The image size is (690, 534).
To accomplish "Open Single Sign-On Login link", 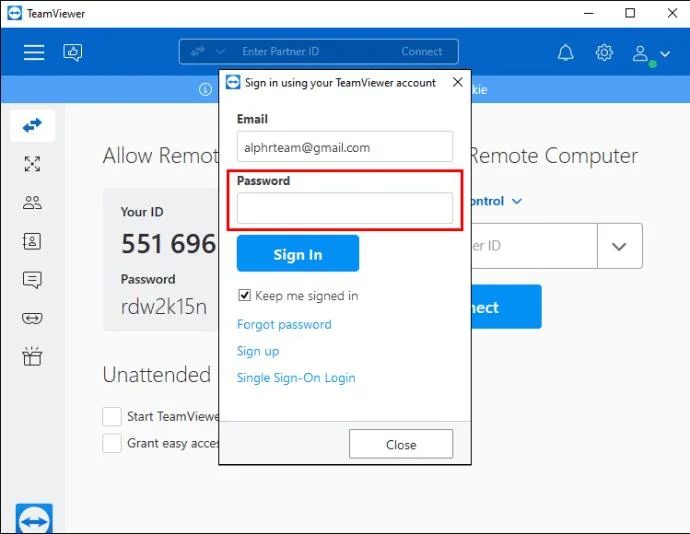I will click(296, 378).
